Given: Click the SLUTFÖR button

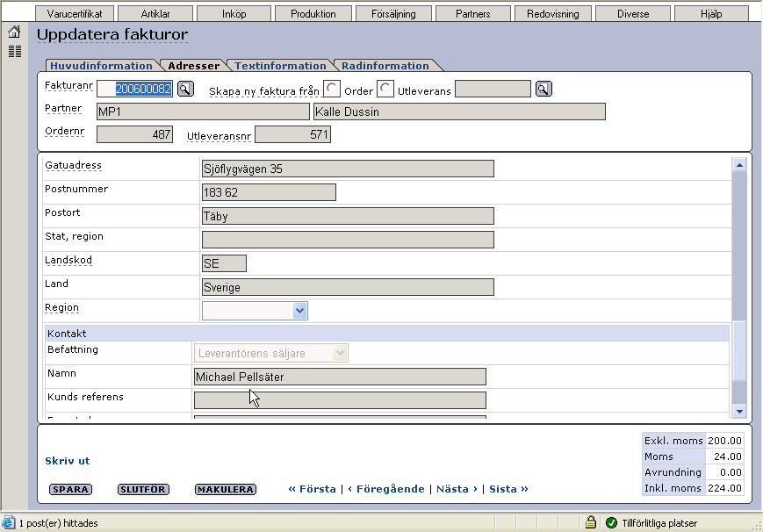Looking at the screenshot, I should [x=143, y=489].
